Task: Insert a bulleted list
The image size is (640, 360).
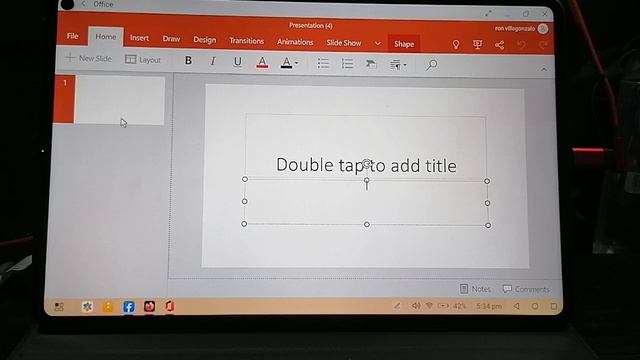Action: 323,63
